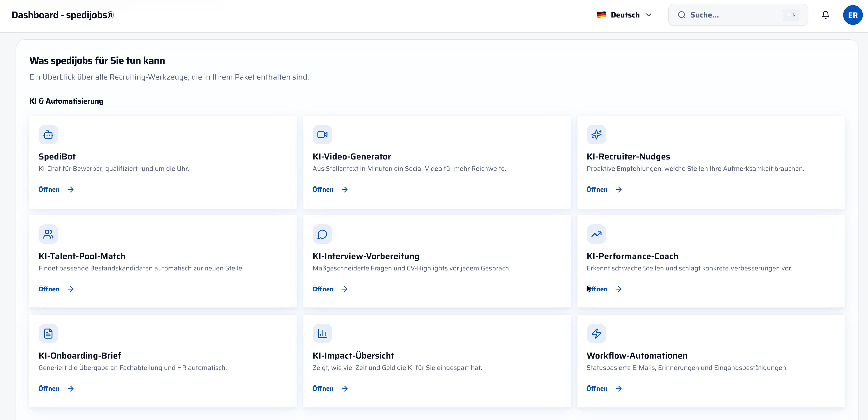Open KI-Interview-Vorbereitung via Öffnen link
The width and height of the screenshot is (868, 420).
[x=330, y=289]
